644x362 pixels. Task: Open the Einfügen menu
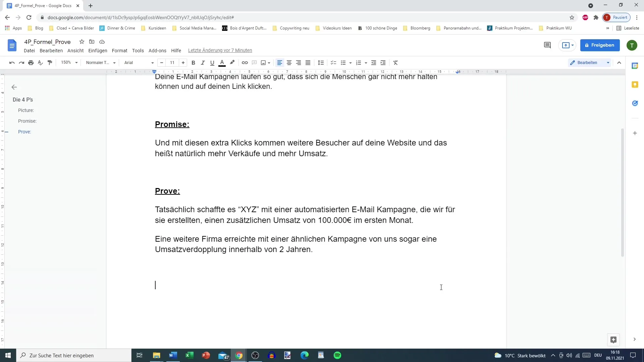pyautogui.click(x=98, y=51)
